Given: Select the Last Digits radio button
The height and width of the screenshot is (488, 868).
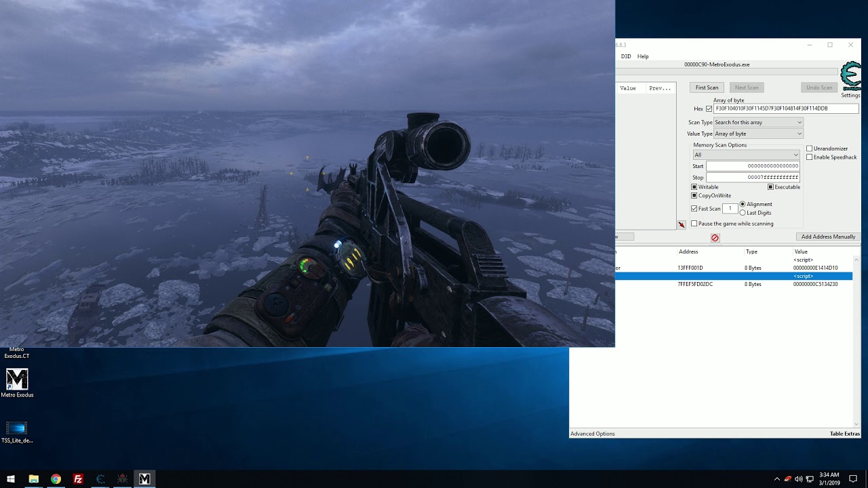Looking at the screenshot, I should click(743, 213).
